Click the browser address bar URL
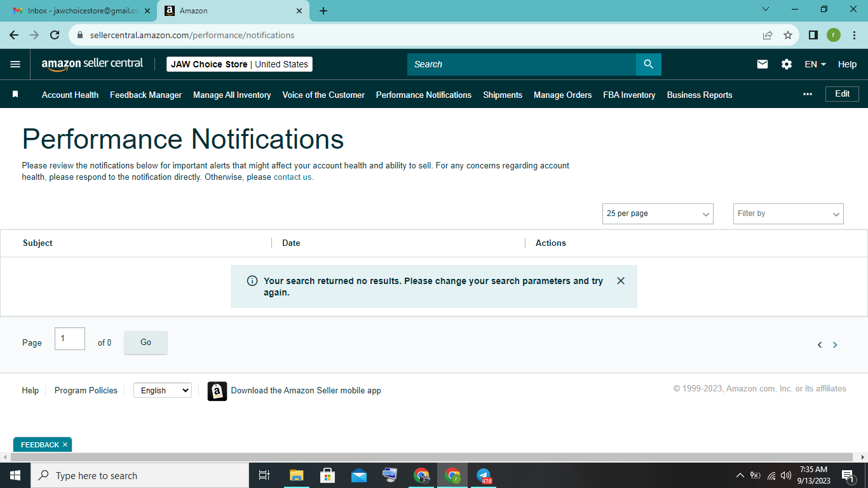 (x=192, y=35)
